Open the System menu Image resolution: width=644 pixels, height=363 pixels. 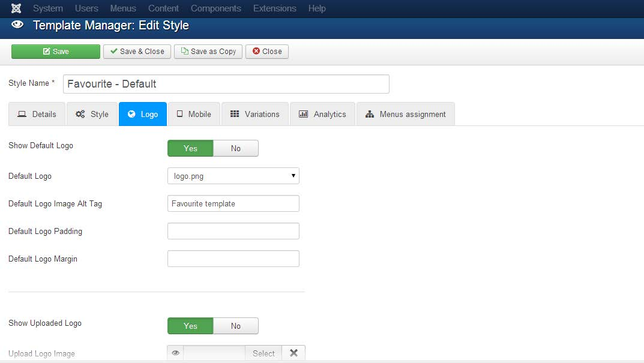(47, 8)
